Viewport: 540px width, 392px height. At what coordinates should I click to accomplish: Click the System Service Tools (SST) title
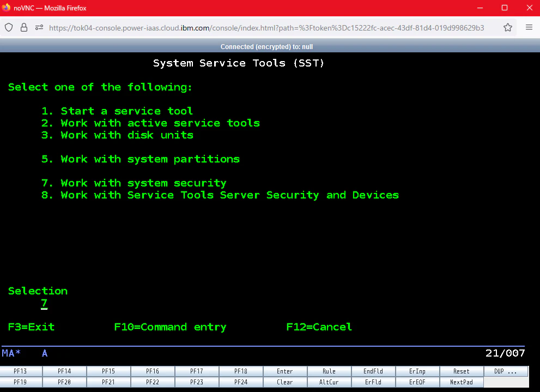tap(239, 63)
